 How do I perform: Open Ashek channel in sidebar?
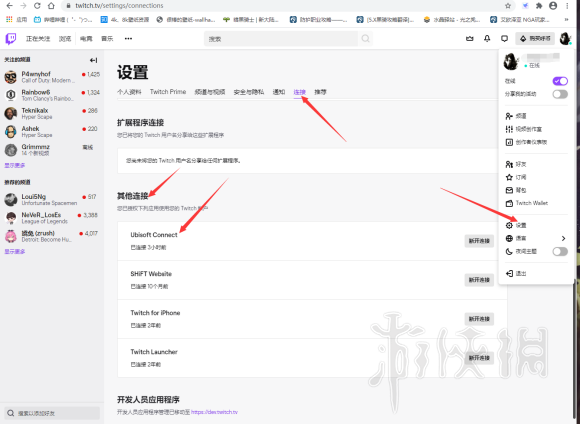(52, 131)
